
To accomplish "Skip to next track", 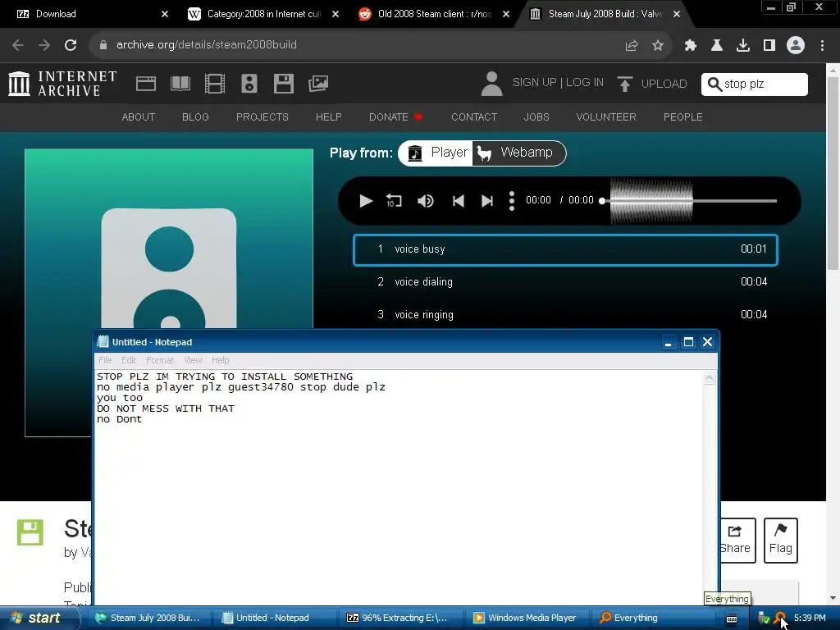I will point(487,201).
